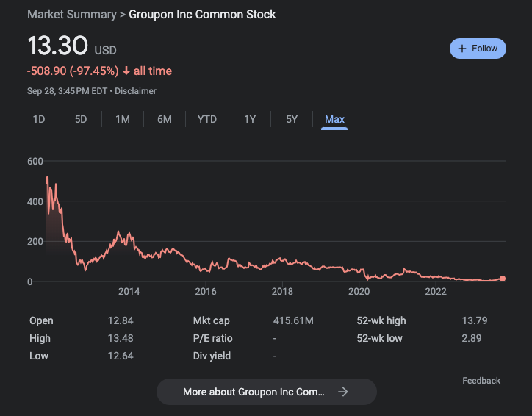
Task: Click the Mkt cap label
Action: [212, 320]
